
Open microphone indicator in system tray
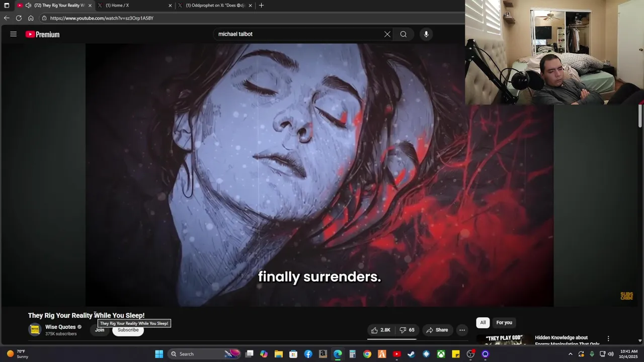(x=592, y=354)
